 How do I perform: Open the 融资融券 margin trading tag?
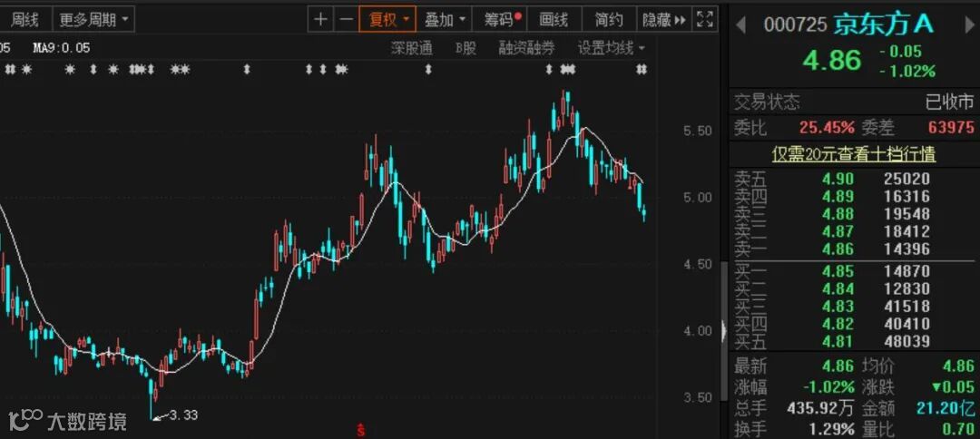click(x=527, y=48)
